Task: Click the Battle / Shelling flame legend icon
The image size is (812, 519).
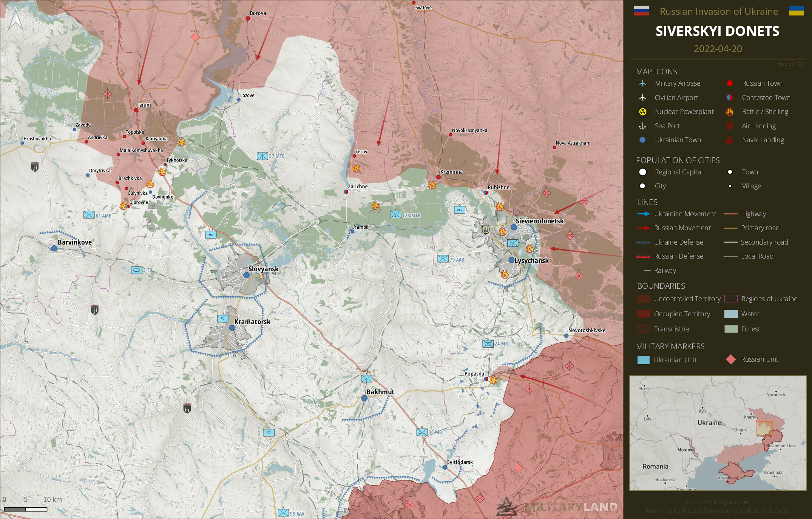Action: [x=730, y=112]
